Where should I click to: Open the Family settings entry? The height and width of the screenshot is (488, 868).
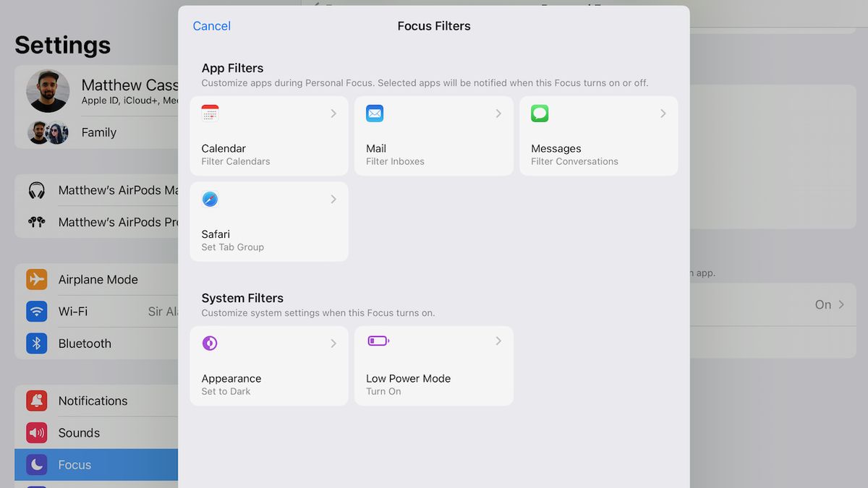tap(94, 132)
